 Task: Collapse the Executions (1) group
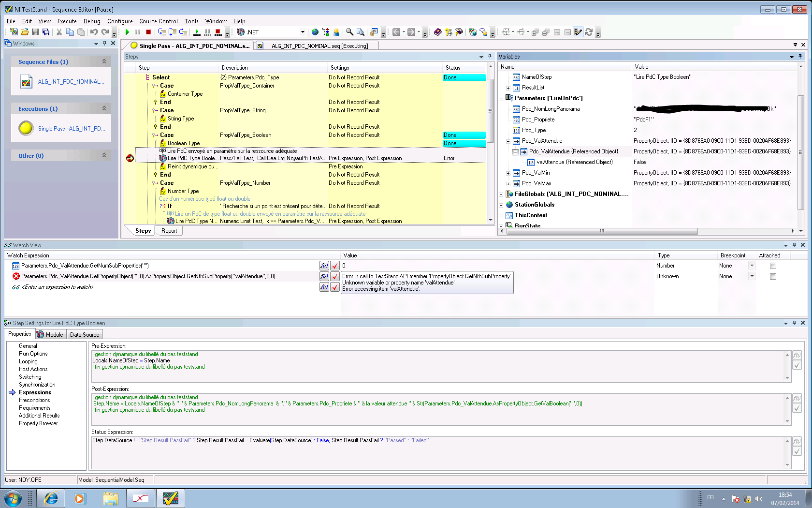coord(104,108)
